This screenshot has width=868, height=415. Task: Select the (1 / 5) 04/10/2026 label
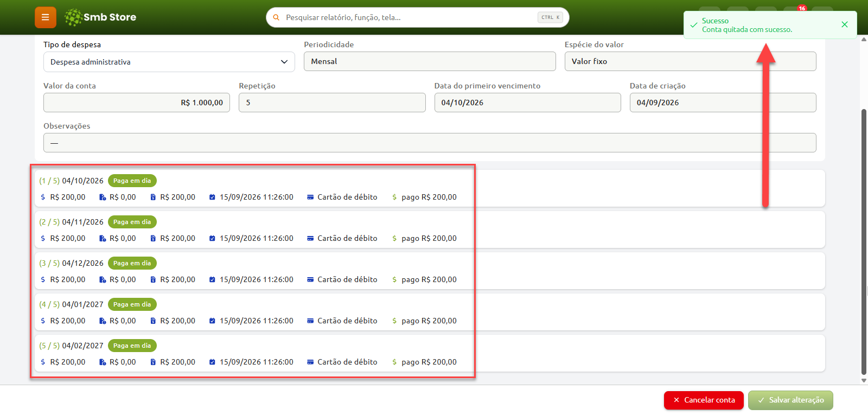coord(71,181)
